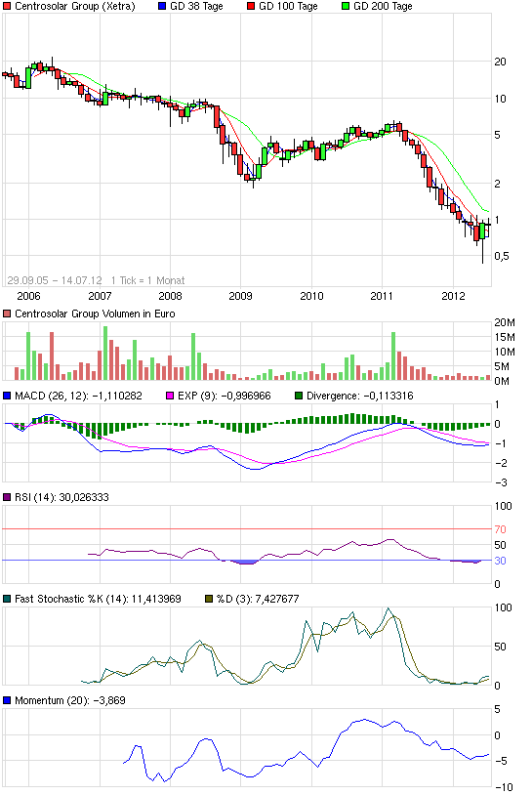This screenshot has width=532, height=795.
Task: Click the 2012 year axis label
Action: tap(453, 296)
